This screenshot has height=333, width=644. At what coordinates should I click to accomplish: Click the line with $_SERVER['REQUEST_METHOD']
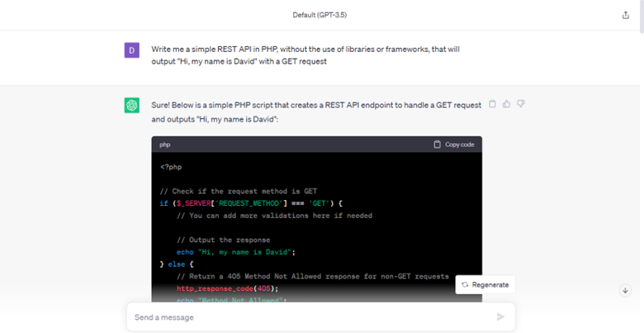pos(251,203)
